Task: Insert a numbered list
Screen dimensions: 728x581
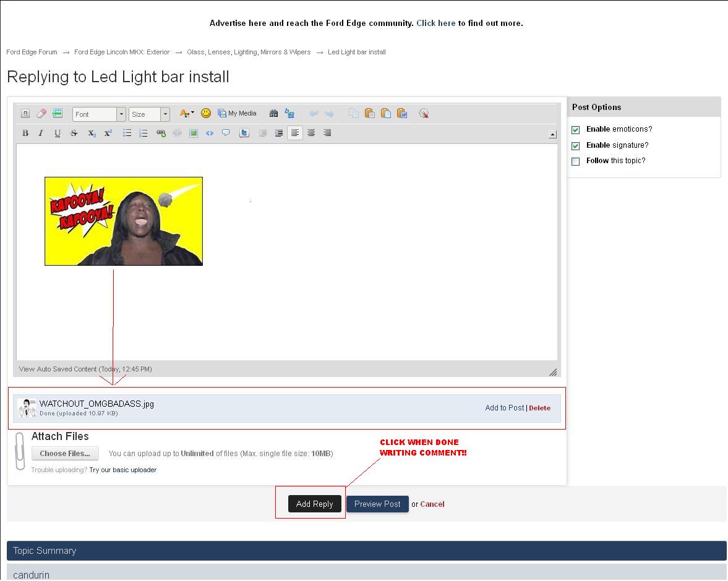Action: 143,133
